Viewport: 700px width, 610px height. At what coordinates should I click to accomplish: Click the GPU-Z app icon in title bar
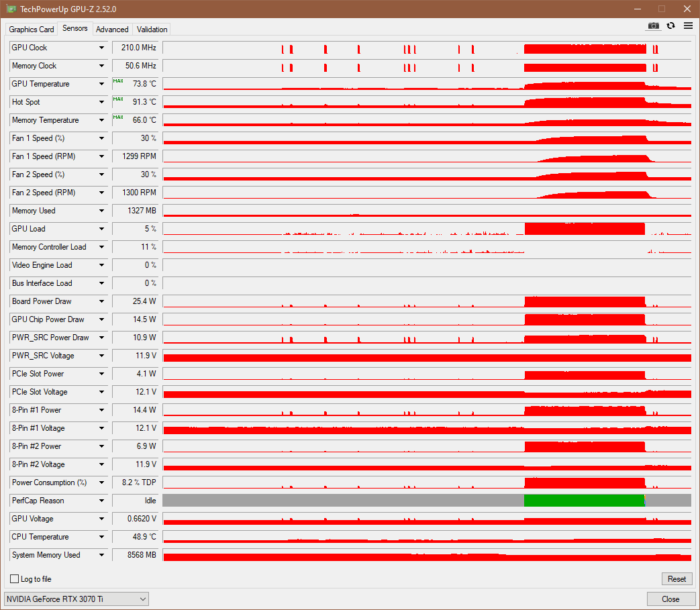(11, 9)
